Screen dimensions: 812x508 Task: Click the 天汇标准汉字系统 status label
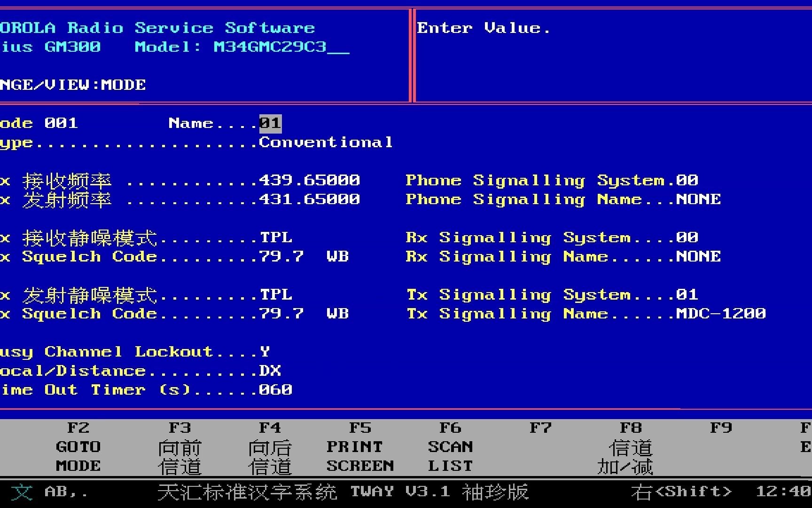(247, 492)
